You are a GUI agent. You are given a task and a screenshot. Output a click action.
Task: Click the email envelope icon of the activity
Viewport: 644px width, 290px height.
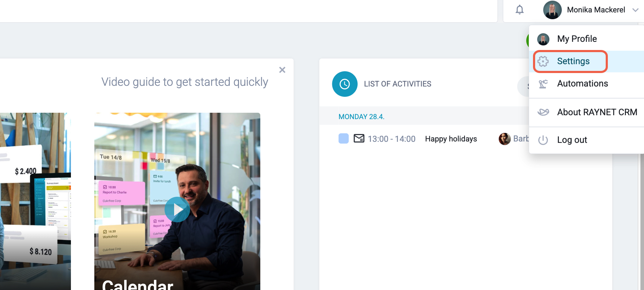pos(359,138)
